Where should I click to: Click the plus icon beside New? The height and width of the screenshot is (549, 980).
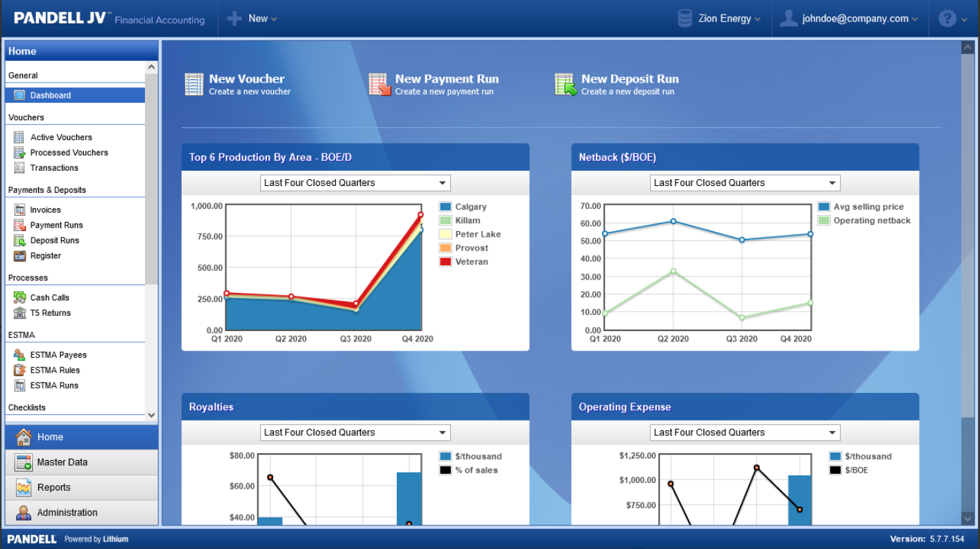click(234, 19)
